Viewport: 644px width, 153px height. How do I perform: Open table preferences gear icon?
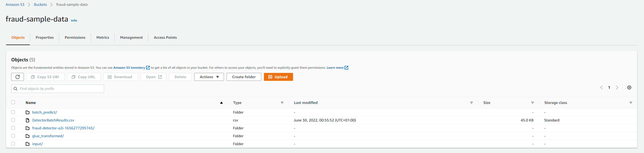point(629,88)
